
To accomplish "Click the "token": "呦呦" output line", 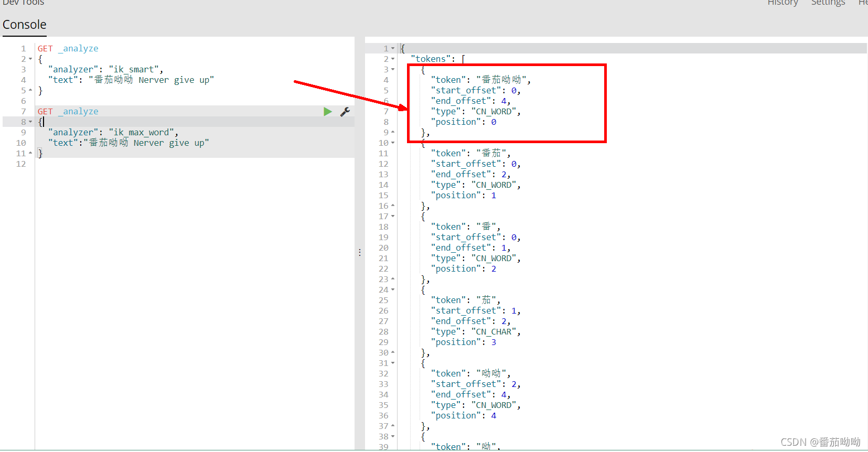I will coord(470,373).
